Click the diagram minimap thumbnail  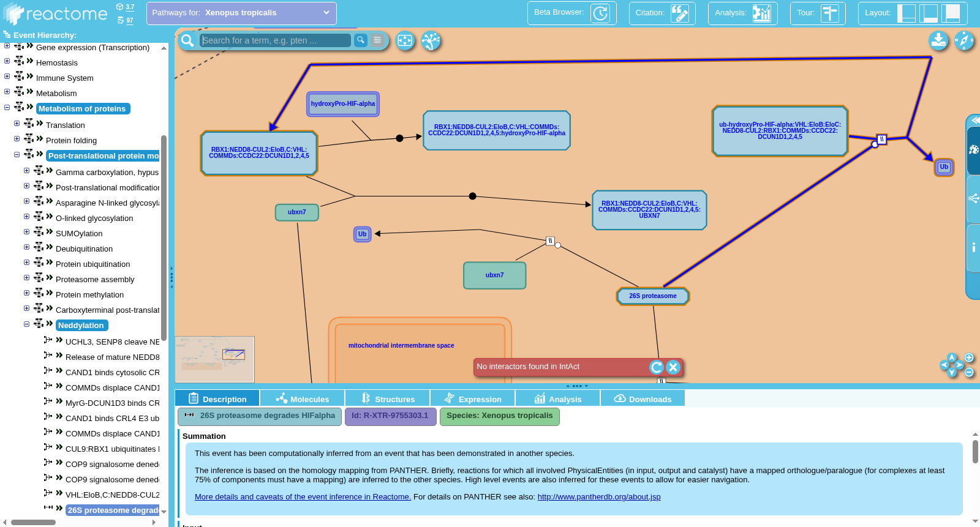214,359
